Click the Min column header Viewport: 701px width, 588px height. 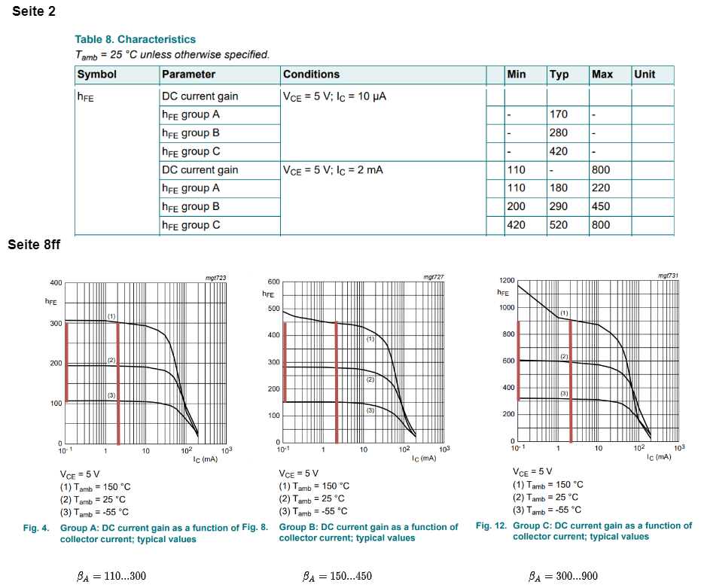pos(517,75)
